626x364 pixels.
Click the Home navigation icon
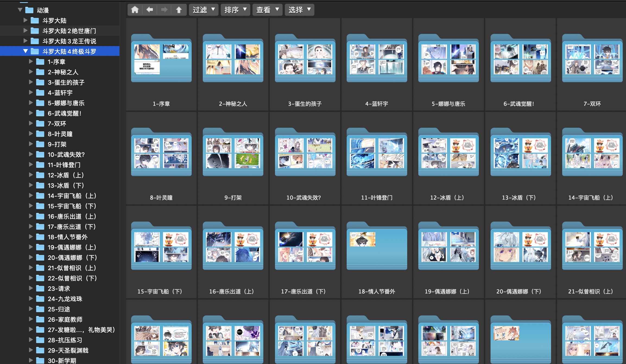pos(135,10)
